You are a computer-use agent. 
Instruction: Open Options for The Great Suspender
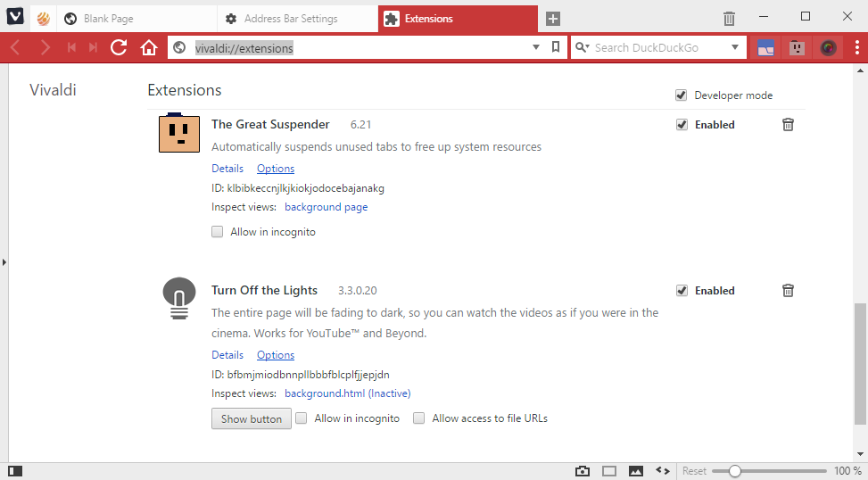tap(276, 169)
